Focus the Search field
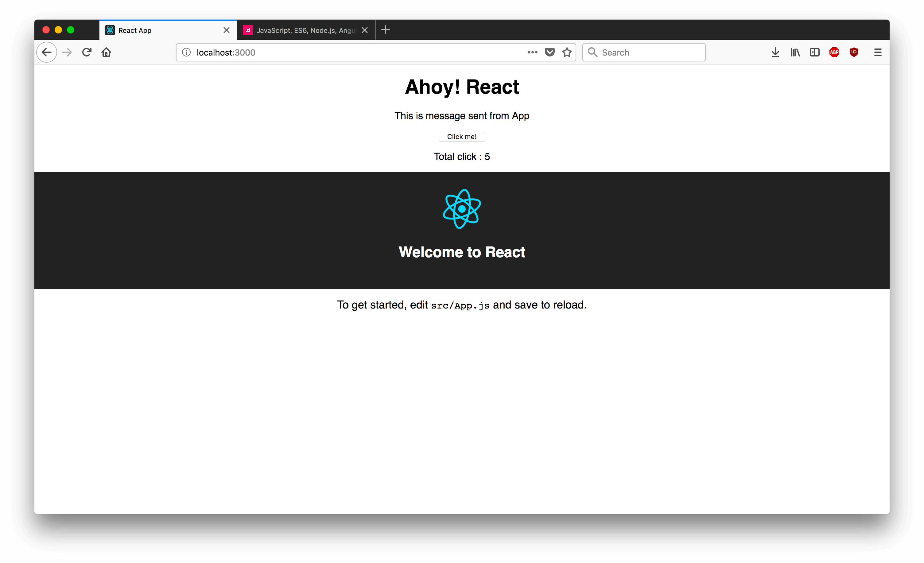Viewport: 924px width, 563px height. point(644,52)
